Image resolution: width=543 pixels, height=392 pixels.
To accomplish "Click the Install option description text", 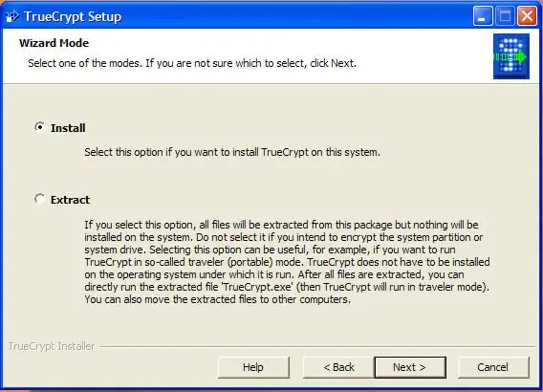I will click(232, 152).
